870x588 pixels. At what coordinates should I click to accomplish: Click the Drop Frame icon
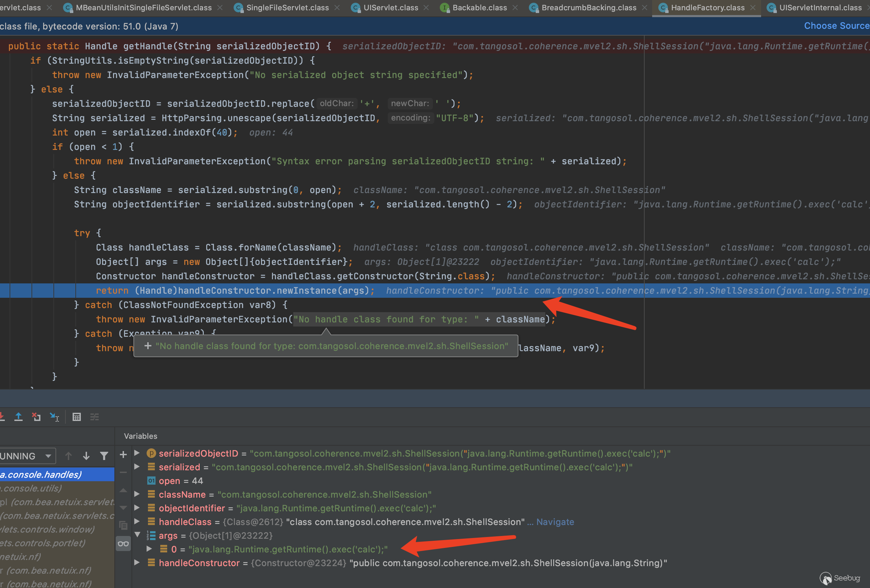tap(36, 417)
